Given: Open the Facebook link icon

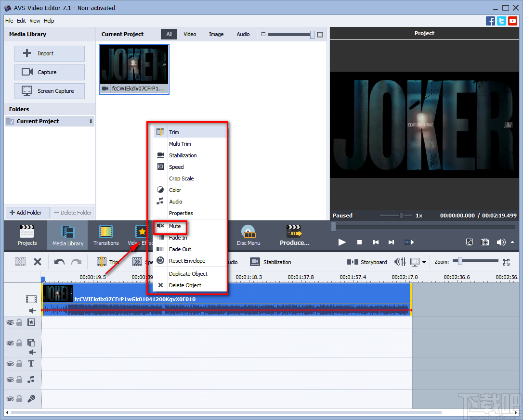Looking at the screenshot, I should point(490,21).
